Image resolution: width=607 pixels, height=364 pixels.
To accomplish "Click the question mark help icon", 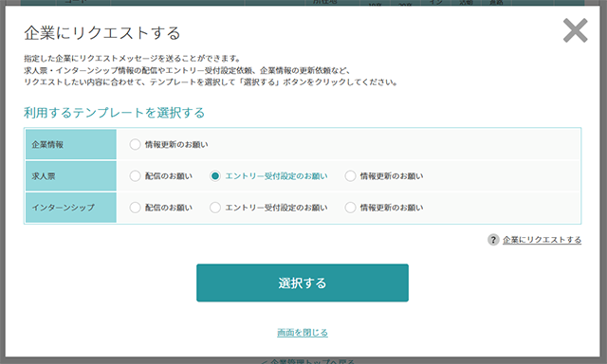I will click(493, 240).
